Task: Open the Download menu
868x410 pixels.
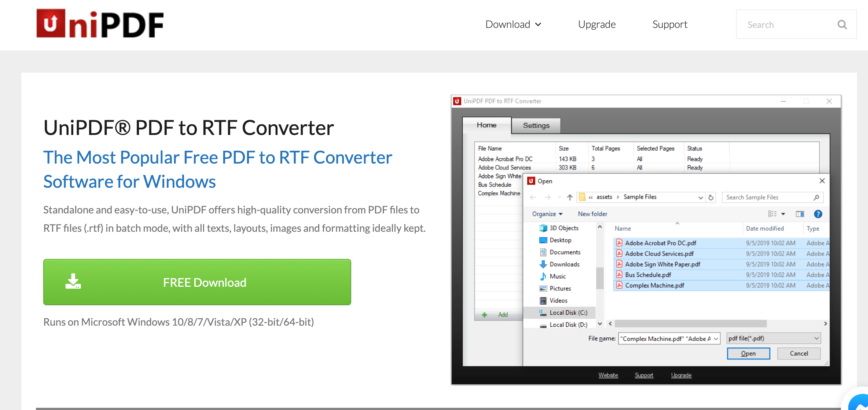Action: [513, 24]
